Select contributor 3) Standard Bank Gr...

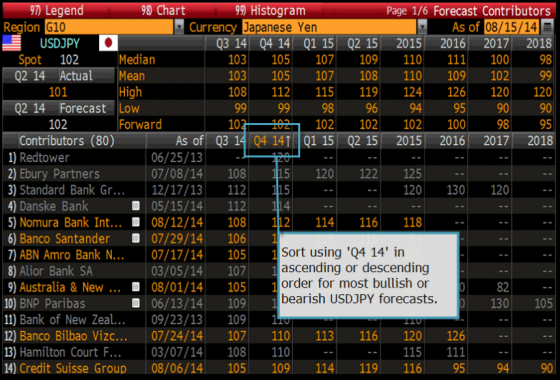(x=72, y=190)
